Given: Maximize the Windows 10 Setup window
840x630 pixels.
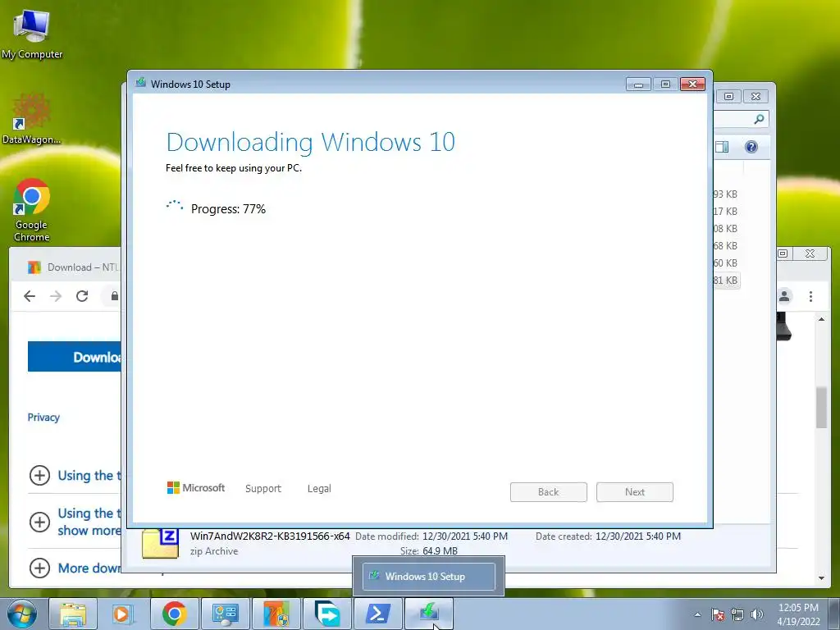Looking at the screenshot, I should coord(665,84).
